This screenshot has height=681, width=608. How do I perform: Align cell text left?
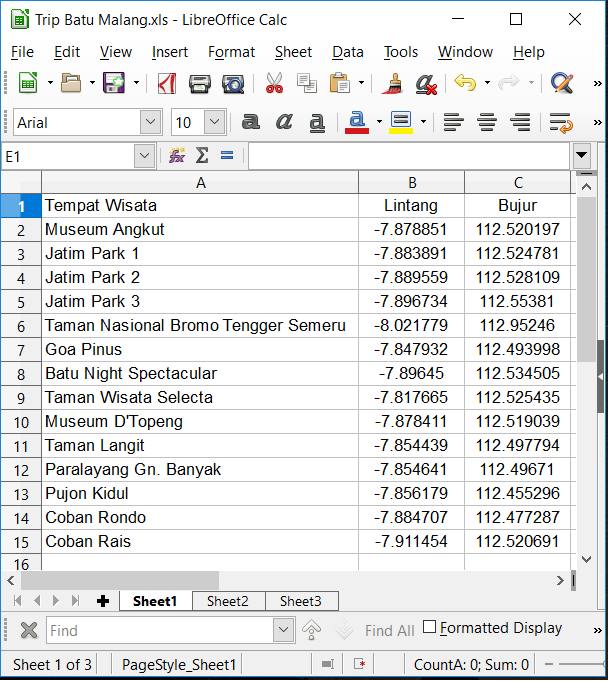click(453, 122)
